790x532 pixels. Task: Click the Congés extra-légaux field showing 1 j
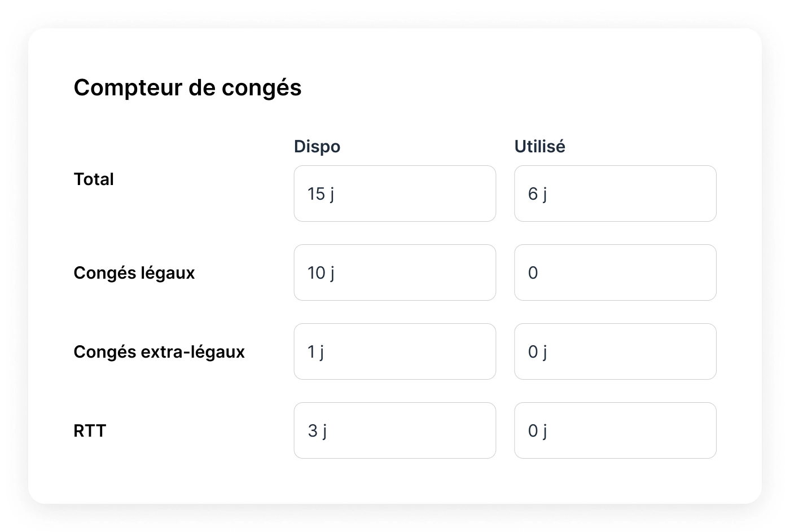[x=394, y=351]
